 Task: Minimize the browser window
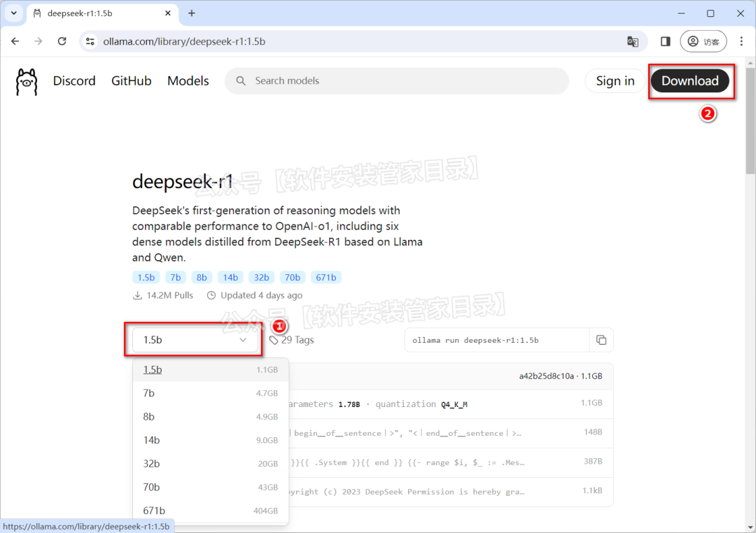pyautogui.click(x=681, y=13)
